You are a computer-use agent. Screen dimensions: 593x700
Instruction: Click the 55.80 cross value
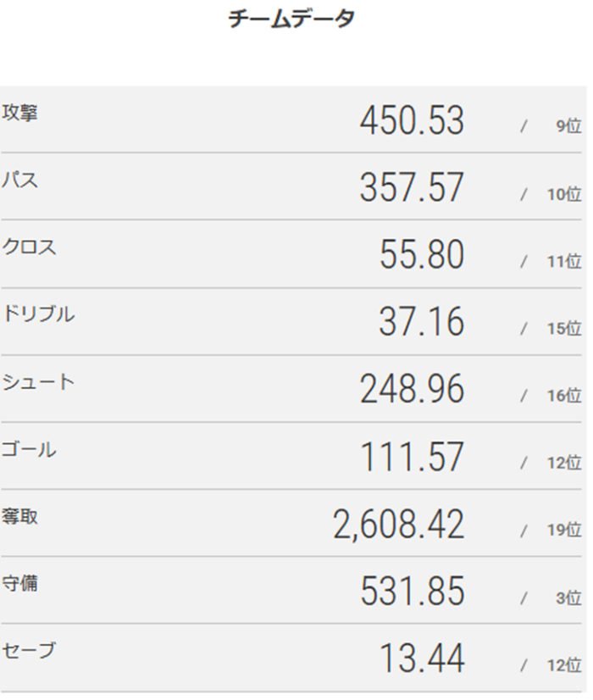click(x=422, y=255)
